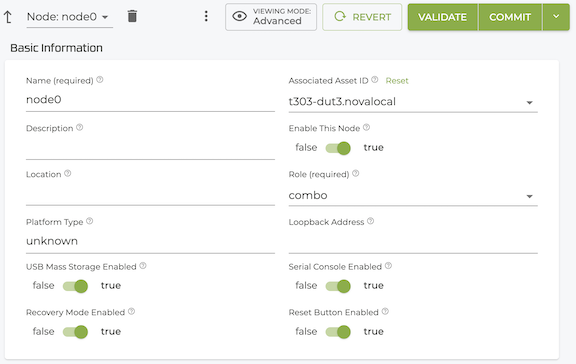Toggle the Enable This Node switch
The image size is (576, 364).
(338, 148)
